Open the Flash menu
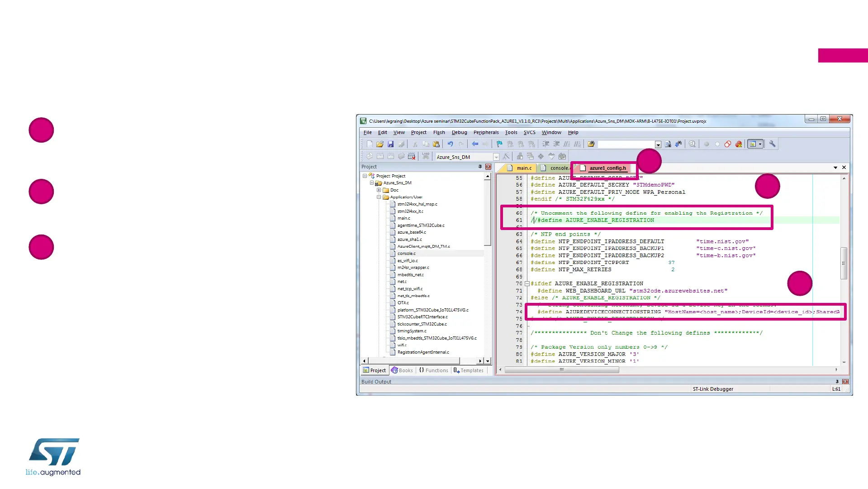The image size is (868, 489). [439, 132]
